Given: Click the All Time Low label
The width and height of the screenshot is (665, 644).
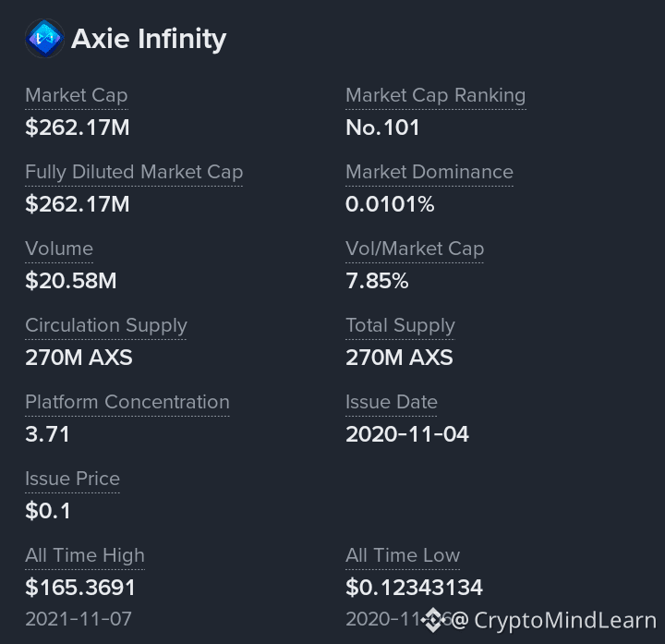Looking at the screenshot, I should coord(403,555).
